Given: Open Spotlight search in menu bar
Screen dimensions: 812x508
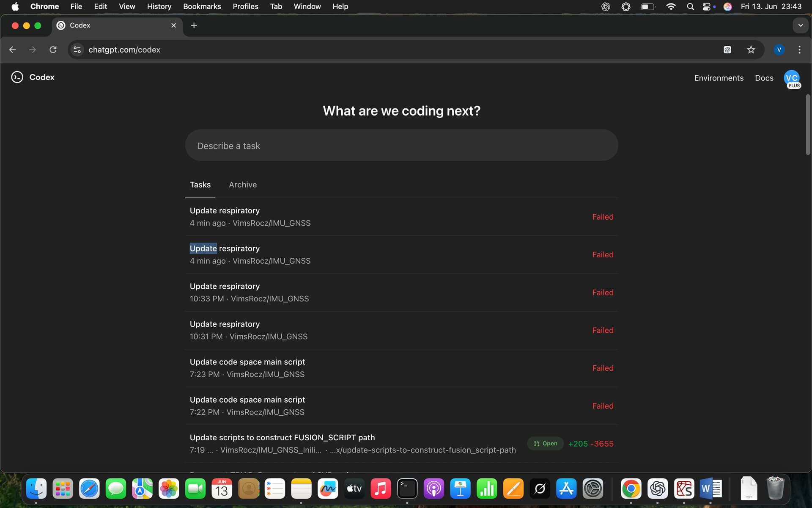Looking at the screenshot, I should 690,6.
